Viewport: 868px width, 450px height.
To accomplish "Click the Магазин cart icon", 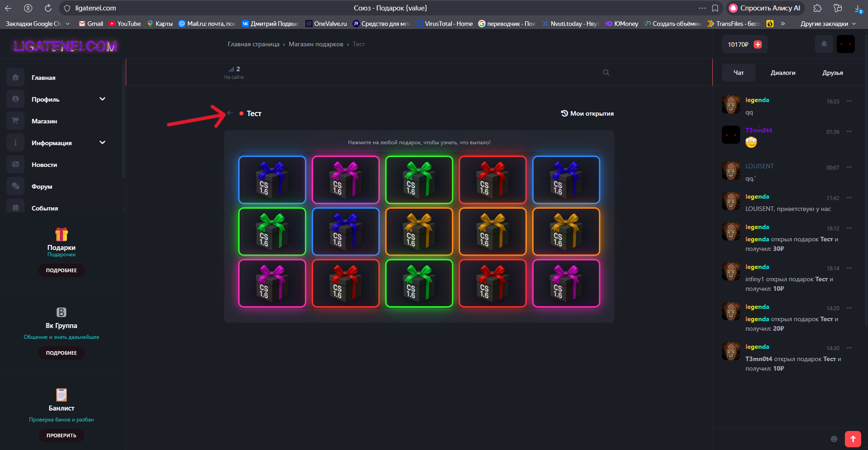I will 15,121.
